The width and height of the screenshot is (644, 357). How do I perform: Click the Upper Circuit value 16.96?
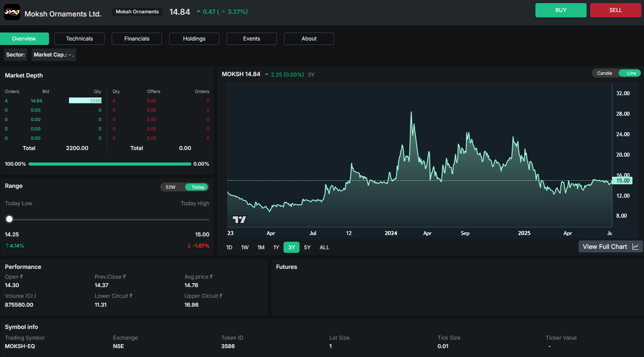[x=191, y=305]
